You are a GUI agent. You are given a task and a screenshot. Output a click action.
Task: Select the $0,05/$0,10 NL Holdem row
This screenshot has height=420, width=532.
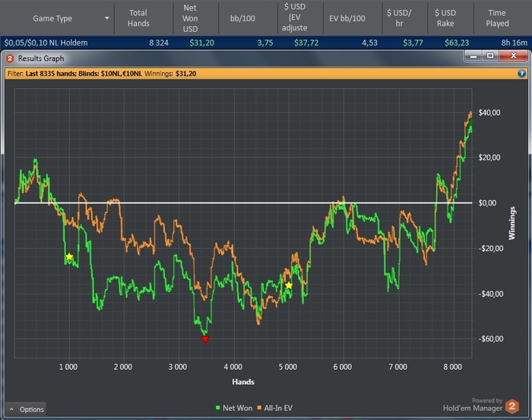click(266, 43)
